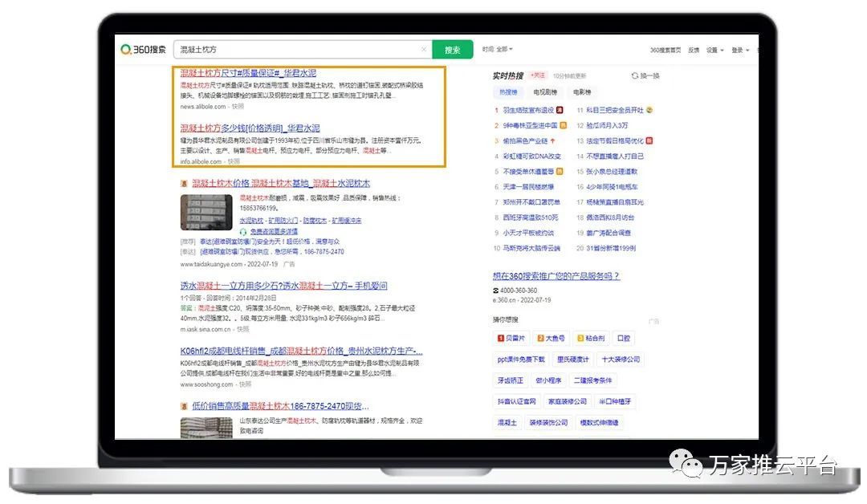Click the red badge next to 法定节假日格局优化
This screenshot has height=504, width=867.
[x=649, y=140]
